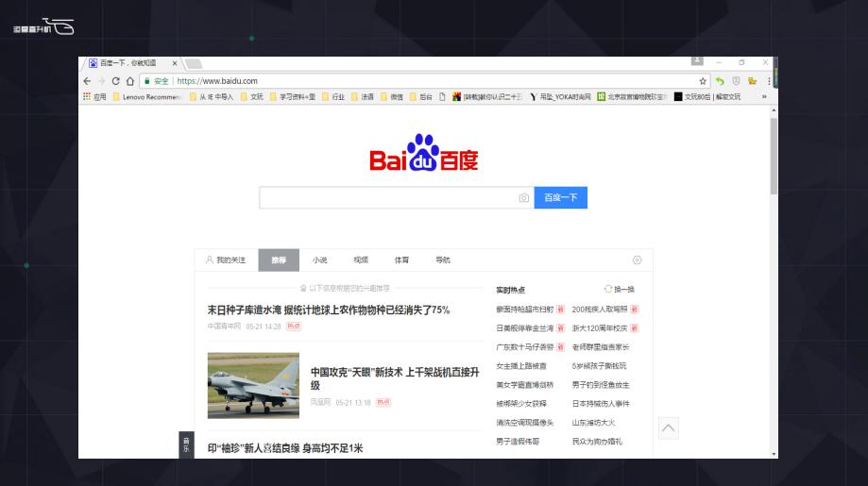Open the browser home page icon
The height and width of the screenshot is (486, 868).
(x=130, y=81)
